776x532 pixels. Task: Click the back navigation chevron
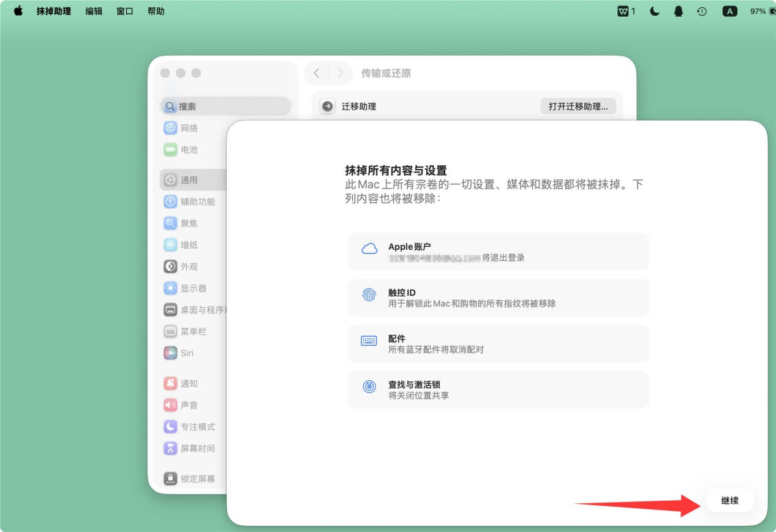click(x=315, y=73)
